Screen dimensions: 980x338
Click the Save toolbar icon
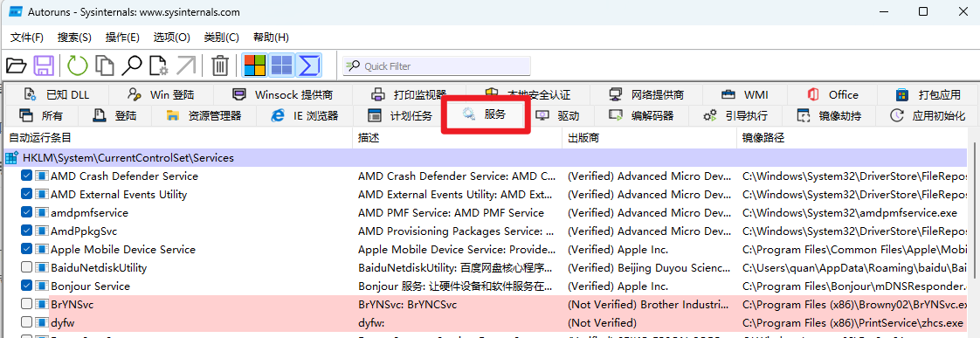(43, 65)
